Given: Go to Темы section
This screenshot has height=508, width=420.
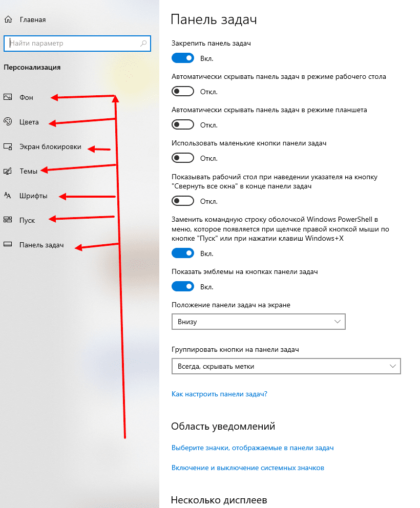Looking at the screenshot, I should coord(29,172).
